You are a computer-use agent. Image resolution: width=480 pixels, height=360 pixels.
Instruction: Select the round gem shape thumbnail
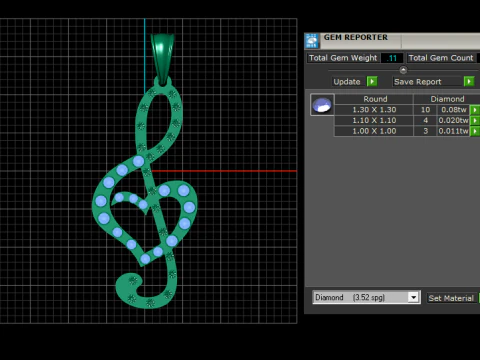pyautogui.click(x=322, y=105)
